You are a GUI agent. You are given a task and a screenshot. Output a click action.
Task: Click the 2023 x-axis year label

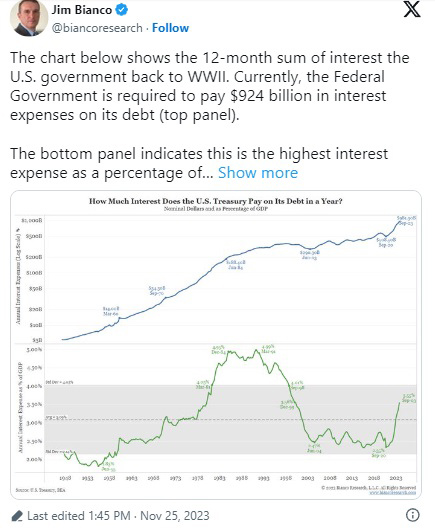[x=396, y=478]
